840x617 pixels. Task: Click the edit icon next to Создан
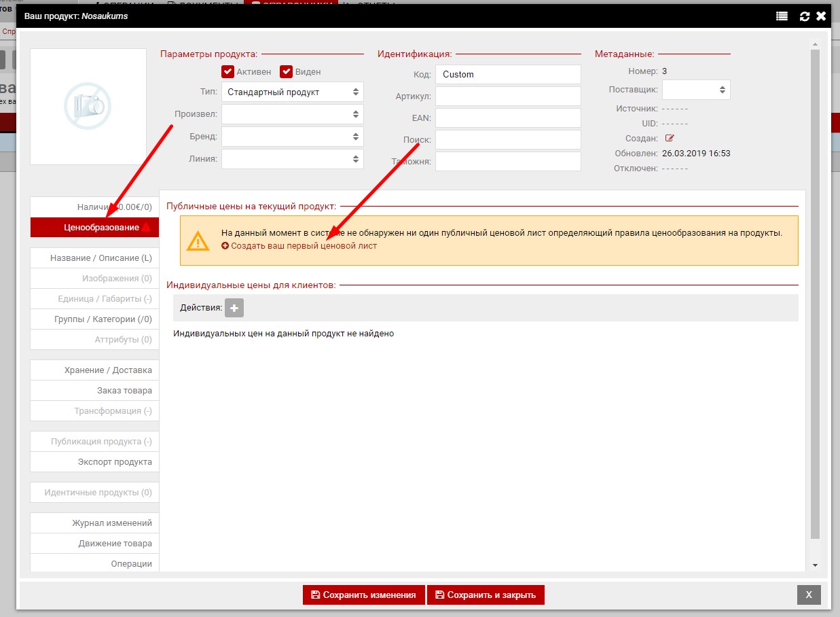pos(670,139)
